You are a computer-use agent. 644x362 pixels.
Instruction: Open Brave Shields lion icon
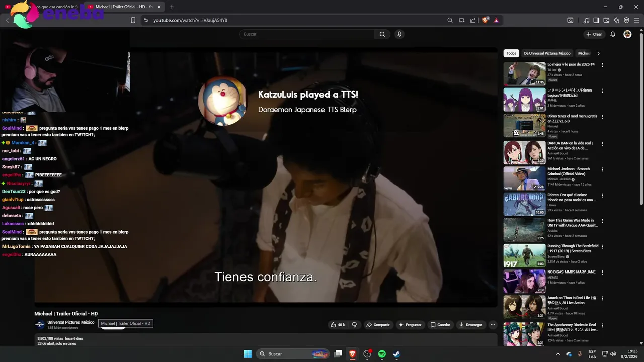click(x=485, y=20)
